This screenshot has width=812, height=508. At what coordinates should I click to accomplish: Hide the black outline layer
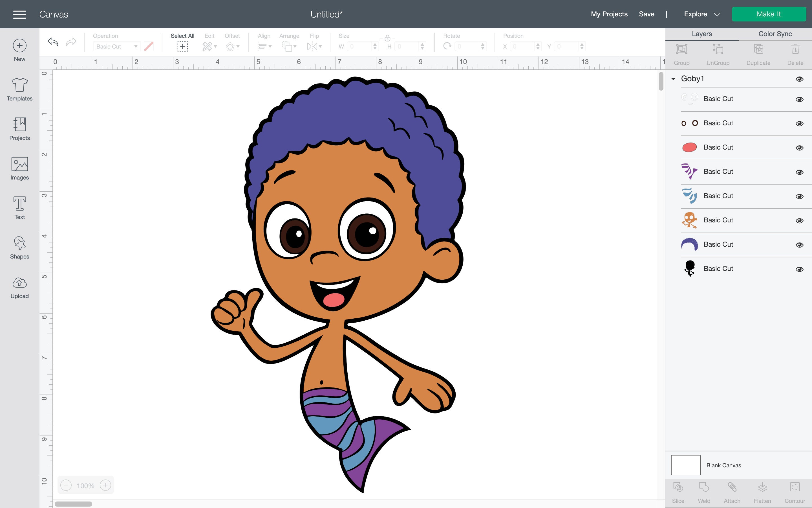(799, 269)
